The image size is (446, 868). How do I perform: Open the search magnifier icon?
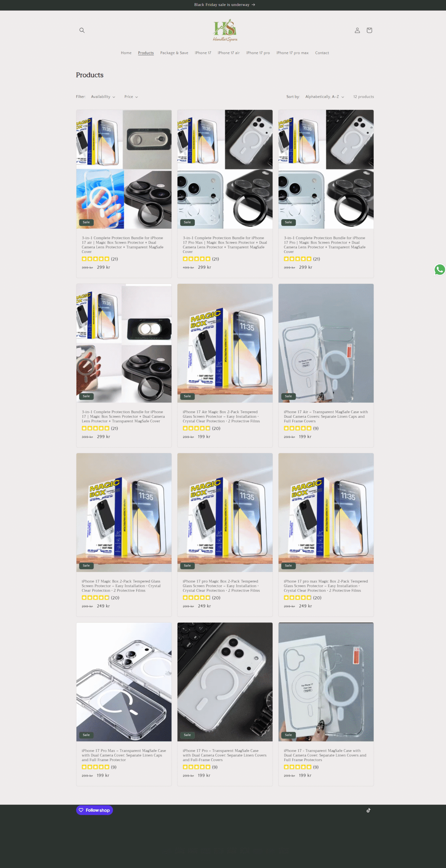click(82, 30)
